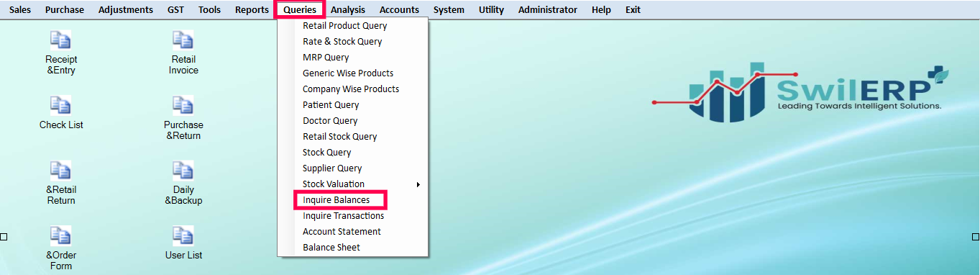The width and height of the screenshot is (980, 275).
Task: Open the Purchase menu
Action: pos(65,10)
